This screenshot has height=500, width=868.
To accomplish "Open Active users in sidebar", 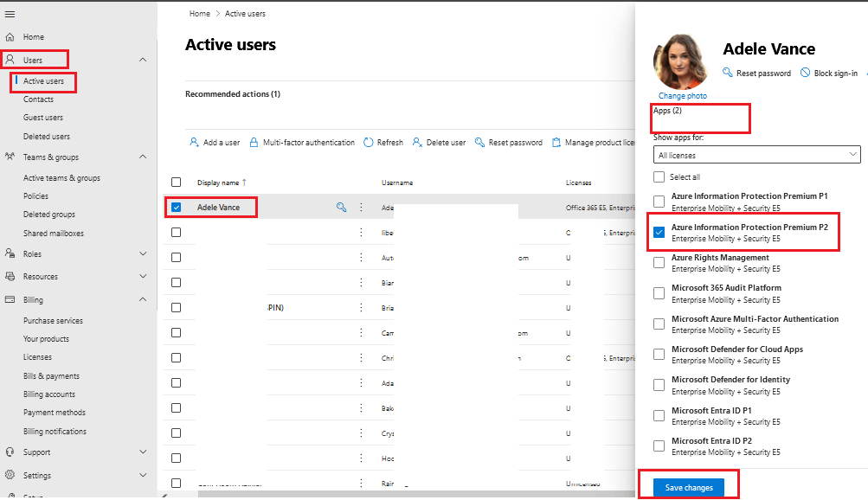I will [43, 81].
